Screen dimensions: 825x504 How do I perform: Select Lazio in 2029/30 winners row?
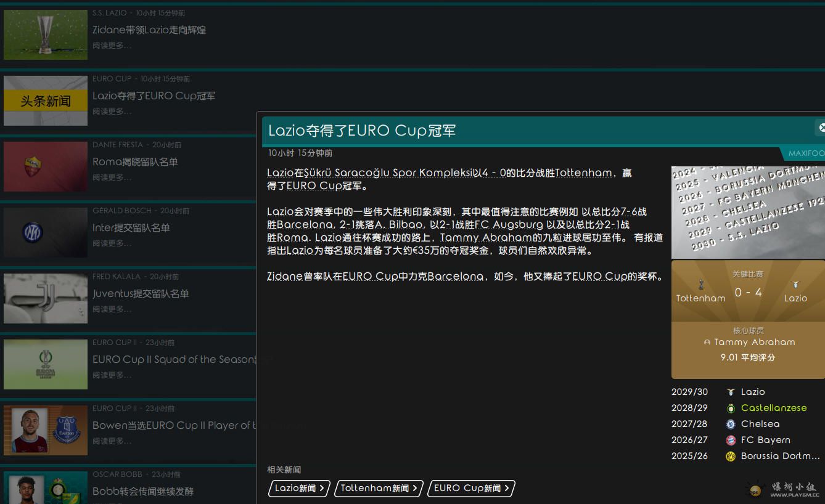(x=753, y=392)
